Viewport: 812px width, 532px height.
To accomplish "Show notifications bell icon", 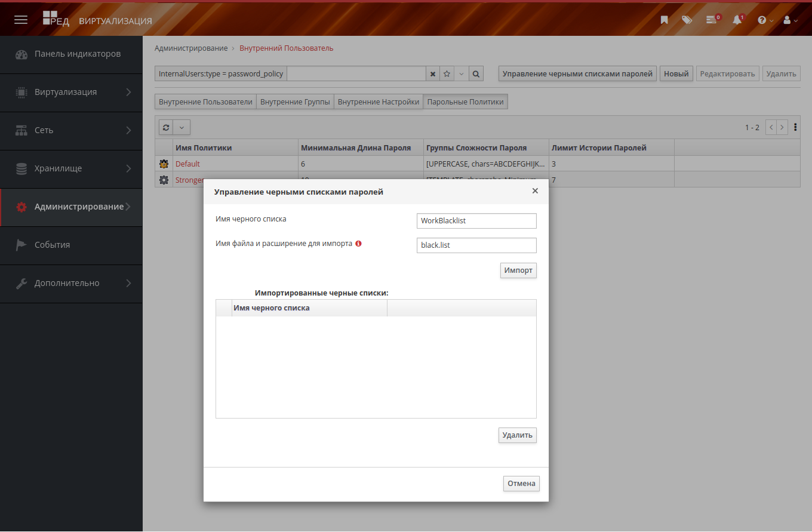I will pyautogui.click(x=737, y=20).
